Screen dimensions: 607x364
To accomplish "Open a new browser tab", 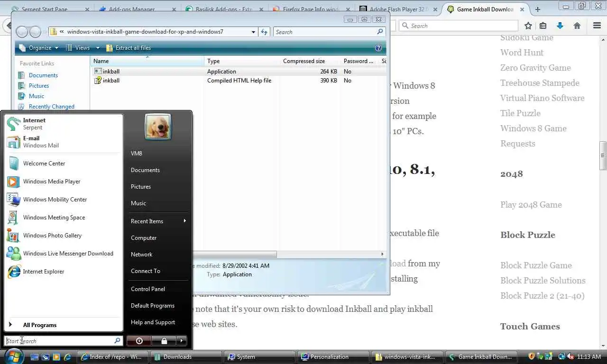I will (537, 9).
